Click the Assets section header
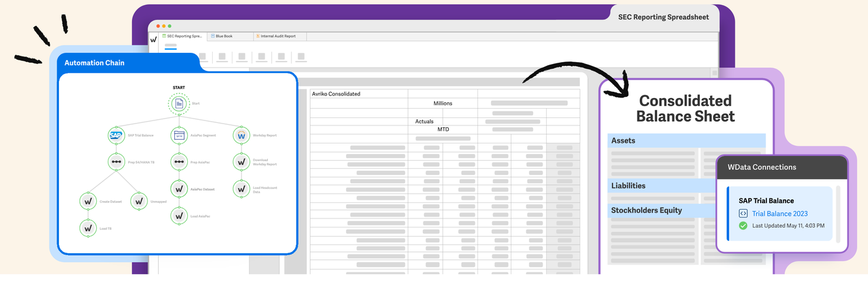Viewport: 868px width, 293px height. tap(686, 141)
